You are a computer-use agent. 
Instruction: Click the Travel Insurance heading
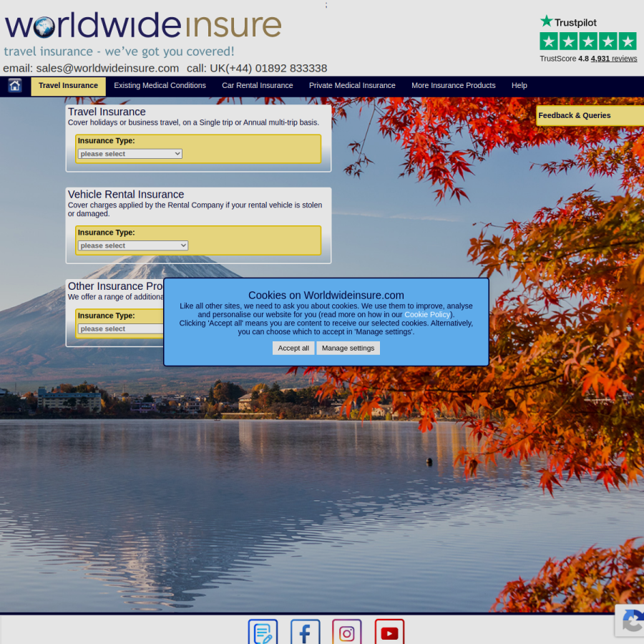[x=107, y=112]
